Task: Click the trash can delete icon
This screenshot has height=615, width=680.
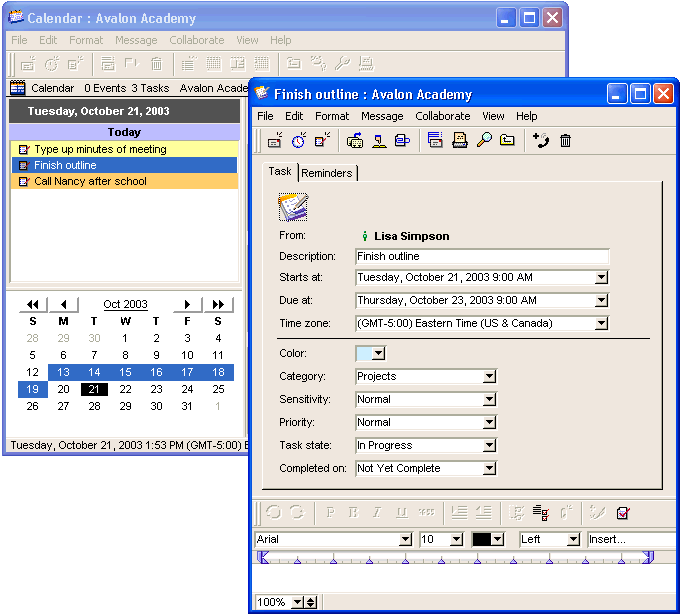Action: tap(565, 141)
